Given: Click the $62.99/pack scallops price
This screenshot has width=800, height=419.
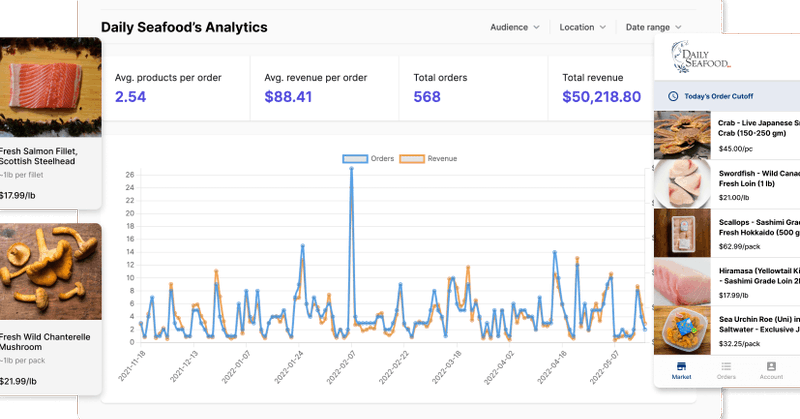Looking at the screenshot, I should click(739, 247).
